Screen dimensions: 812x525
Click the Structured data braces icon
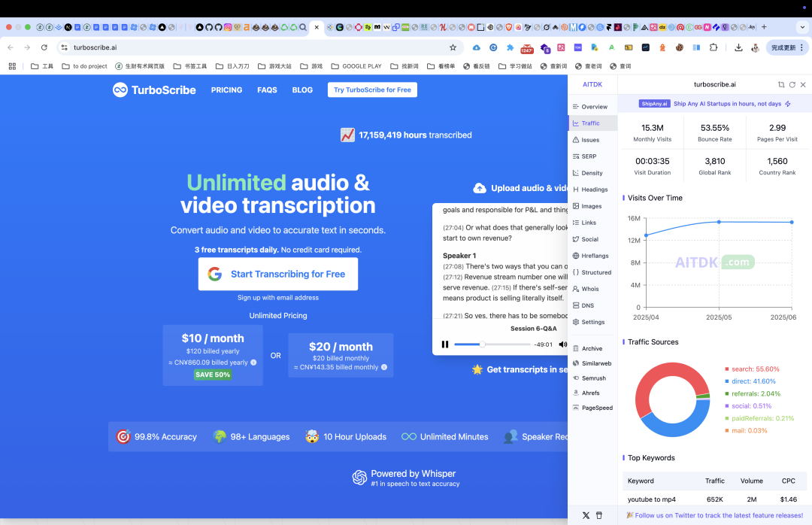click(576, 272)
